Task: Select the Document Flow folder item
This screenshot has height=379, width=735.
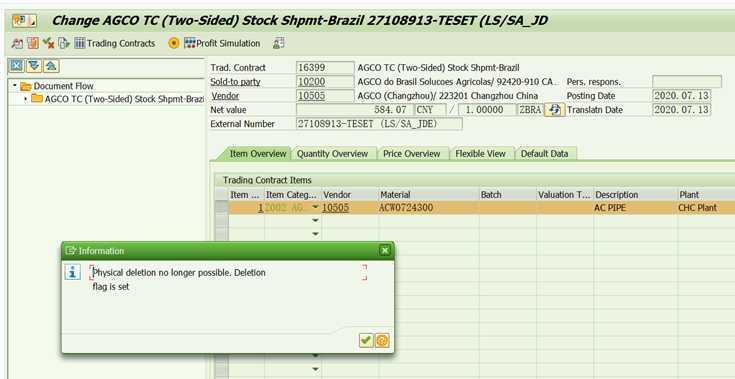Action: (57, 86)
